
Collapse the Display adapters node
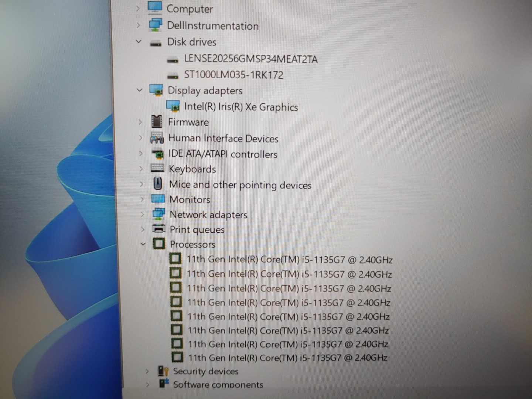coord(139,90)
